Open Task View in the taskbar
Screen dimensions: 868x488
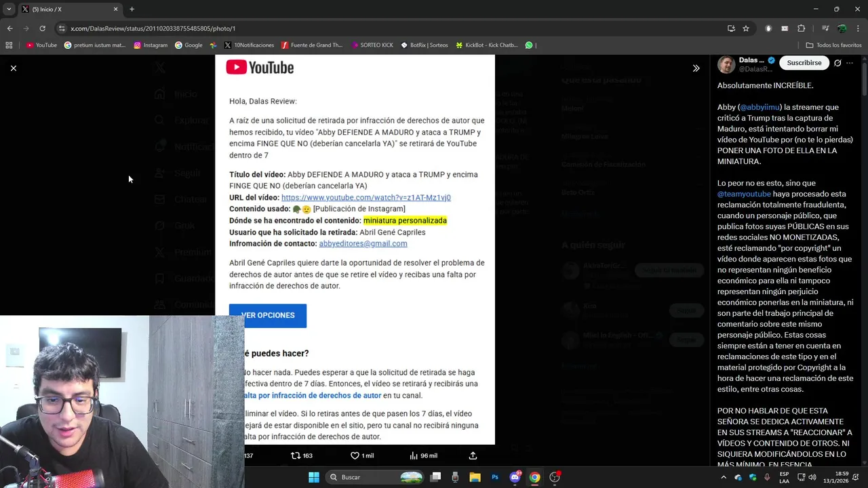point(435,477)
